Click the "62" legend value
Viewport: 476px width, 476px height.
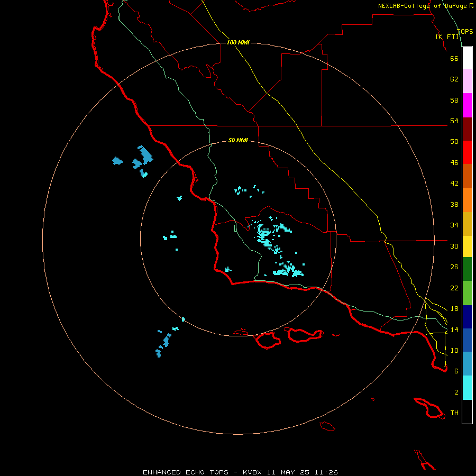coord(454,79)
